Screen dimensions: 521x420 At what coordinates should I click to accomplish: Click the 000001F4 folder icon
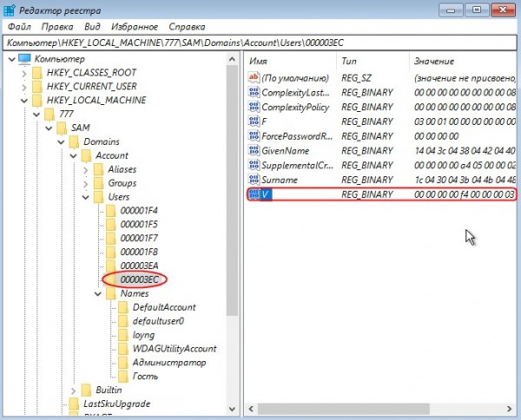[110, 211]
